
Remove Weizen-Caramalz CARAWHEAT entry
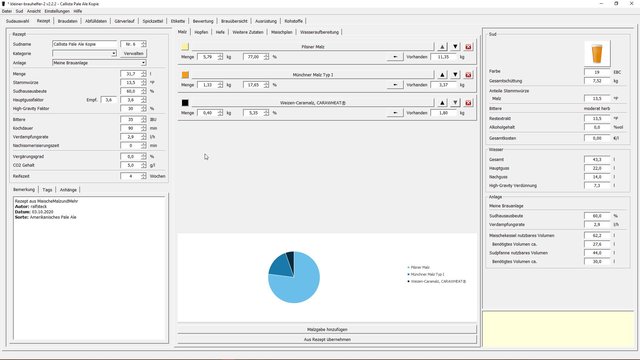[x=468, y=103]
